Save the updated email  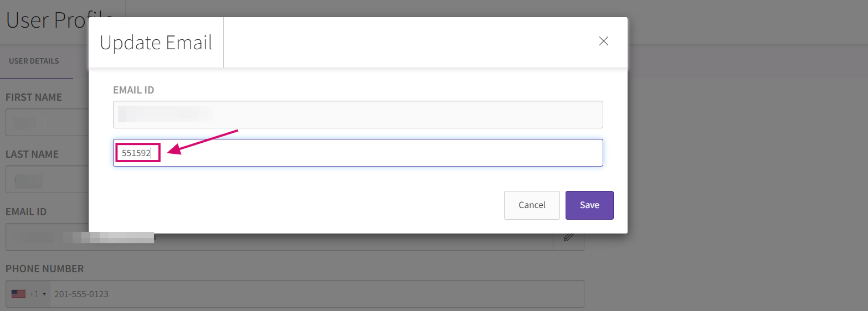pyautogui.click(x=589, y=205)
